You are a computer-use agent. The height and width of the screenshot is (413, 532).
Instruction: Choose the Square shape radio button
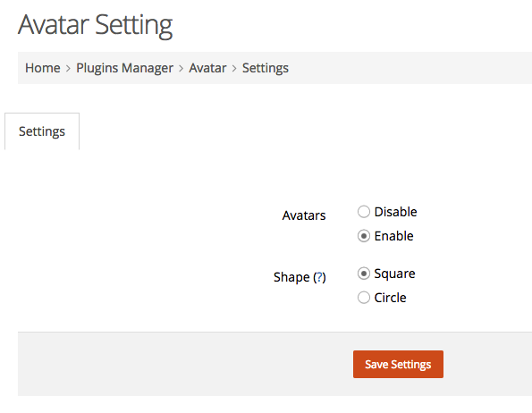363,274
